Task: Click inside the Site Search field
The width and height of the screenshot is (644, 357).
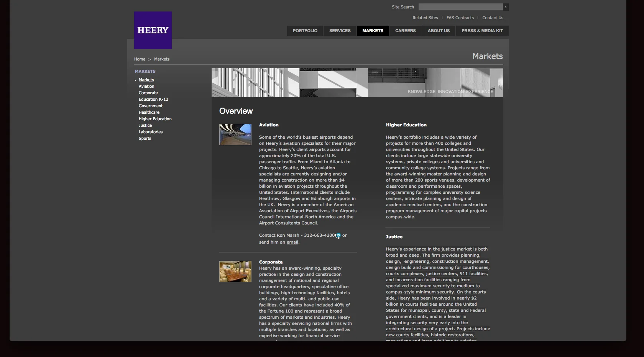Action: coord(460,7)
